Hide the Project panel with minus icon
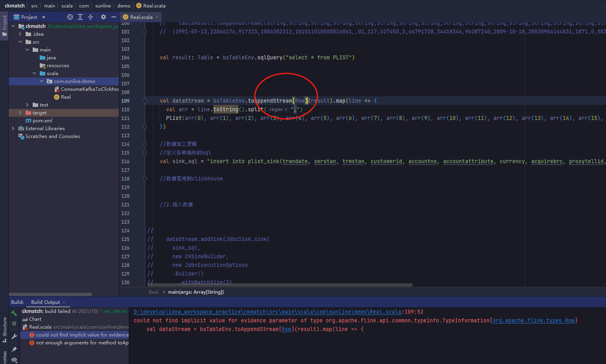 (114, 17)
